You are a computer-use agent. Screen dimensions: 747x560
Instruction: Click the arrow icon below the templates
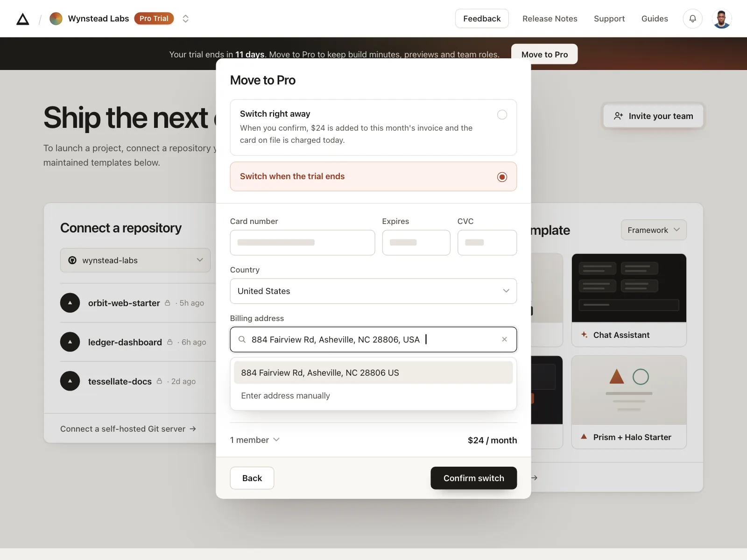coord(535,478)
